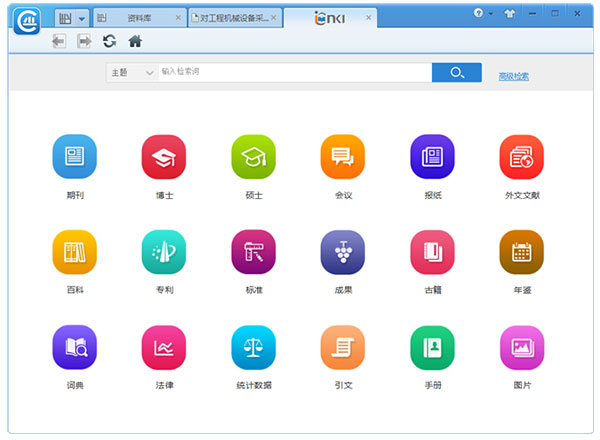Image resolution: width=600 pixels, height=440 pixels.
Task: Switch to the 资料库 tab
Action: [x=140, y=18]
